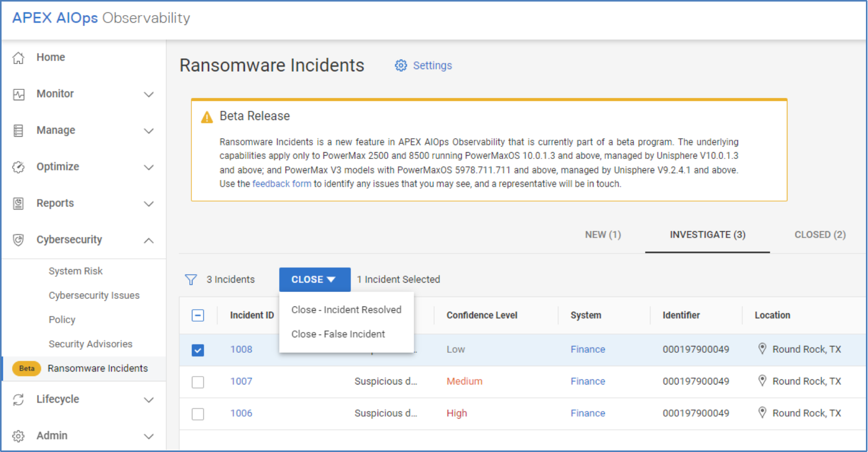Sort by System column header
This screenshot has width=868, height=452.
tap(586, 315)
